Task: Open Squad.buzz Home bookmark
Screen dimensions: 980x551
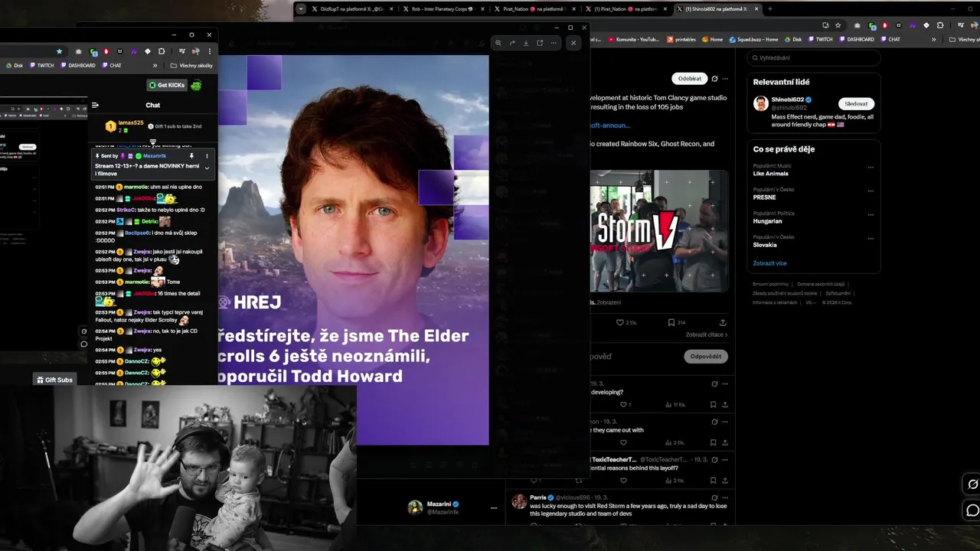Action: pos(753,39)
